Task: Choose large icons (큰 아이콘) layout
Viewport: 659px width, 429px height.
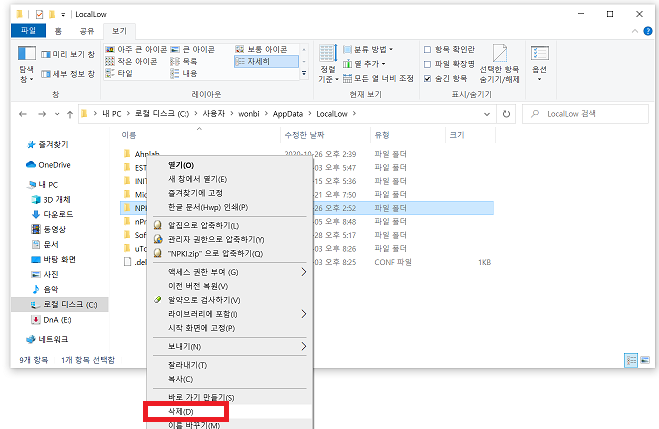Action: coord(193,50)
